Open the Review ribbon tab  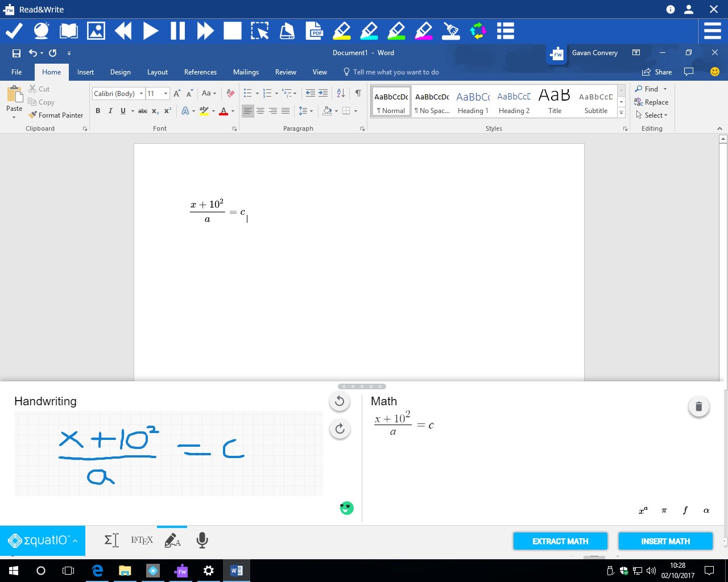point(286,72)
